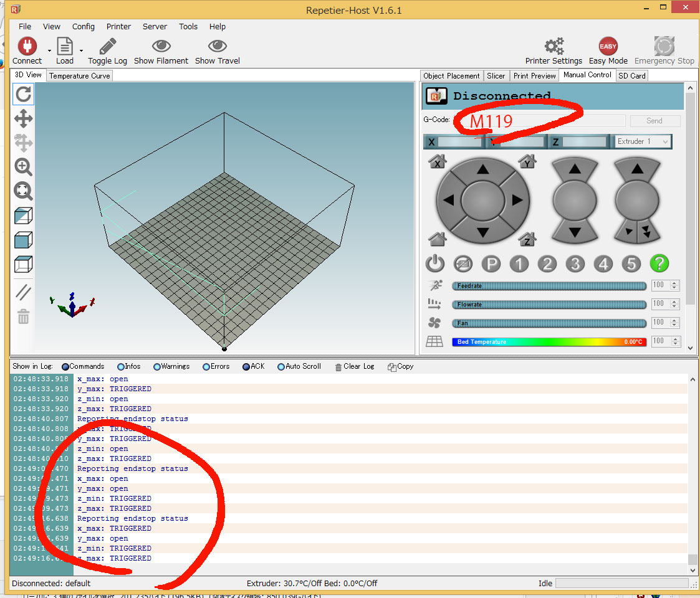Screen dimensions: 700x598
Task: Home the Y axis
Action: click(x=527, y=161)
